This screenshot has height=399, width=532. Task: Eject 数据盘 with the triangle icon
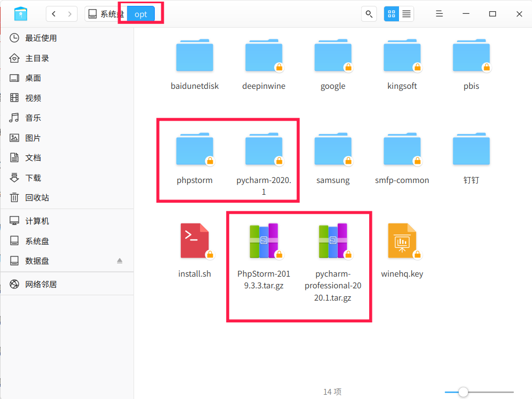coord(119,261)
